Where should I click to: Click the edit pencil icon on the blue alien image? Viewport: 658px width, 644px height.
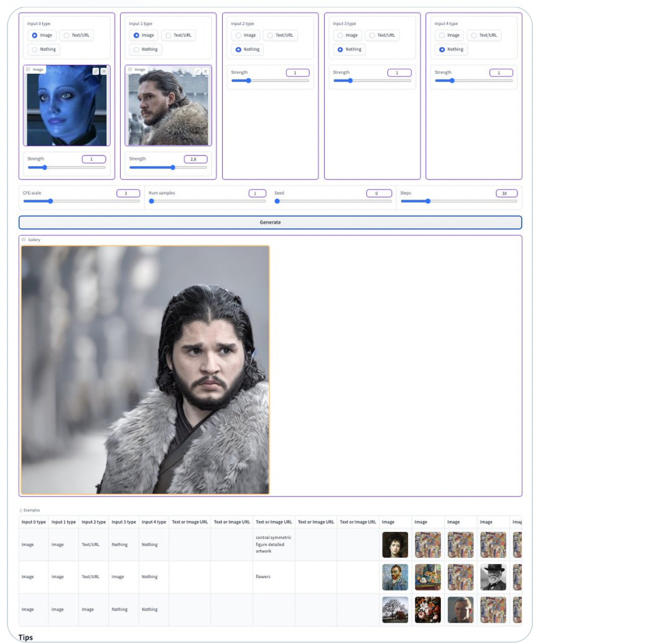(96, 71)
